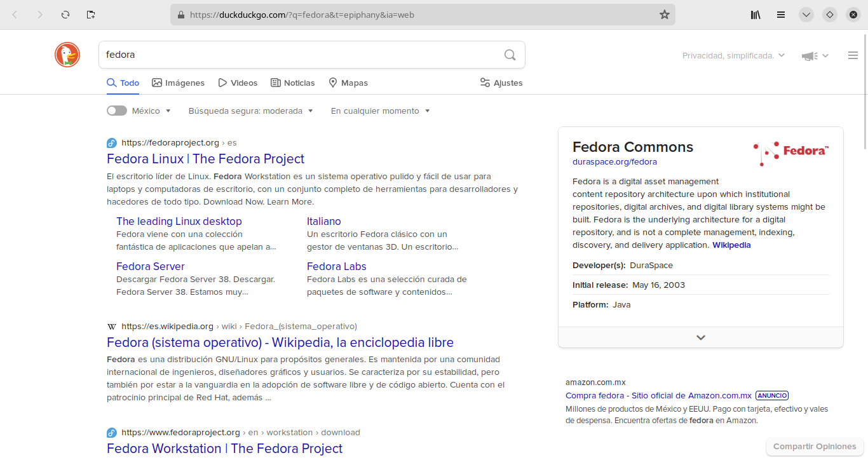This screenshot has width=868, height=460.
Task: Click the DuckDuckGo duck logo
Action: [67, 55]
